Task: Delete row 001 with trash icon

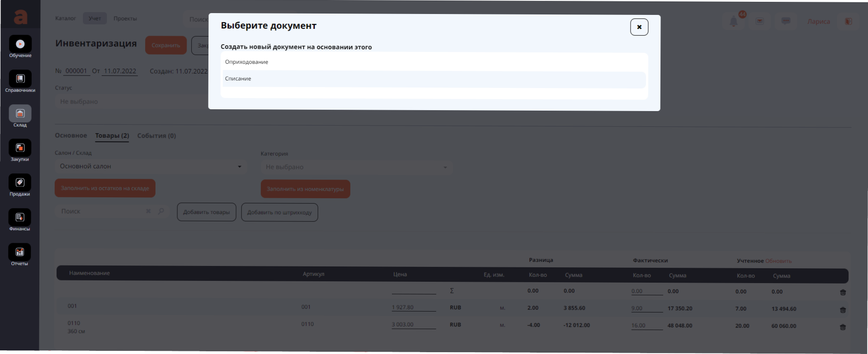Action: click(x=843, y=310)
